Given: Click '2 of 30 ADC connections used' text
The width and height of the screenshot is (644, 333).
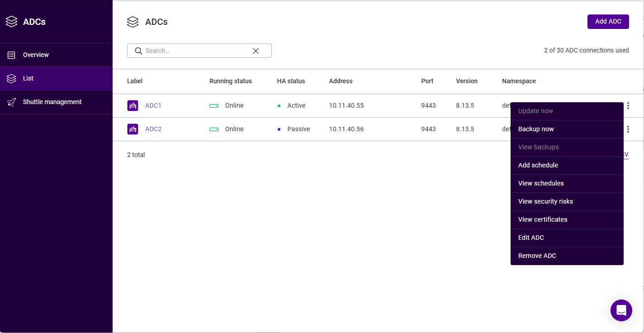Looking at the screenshot, I should pos(587,50).
